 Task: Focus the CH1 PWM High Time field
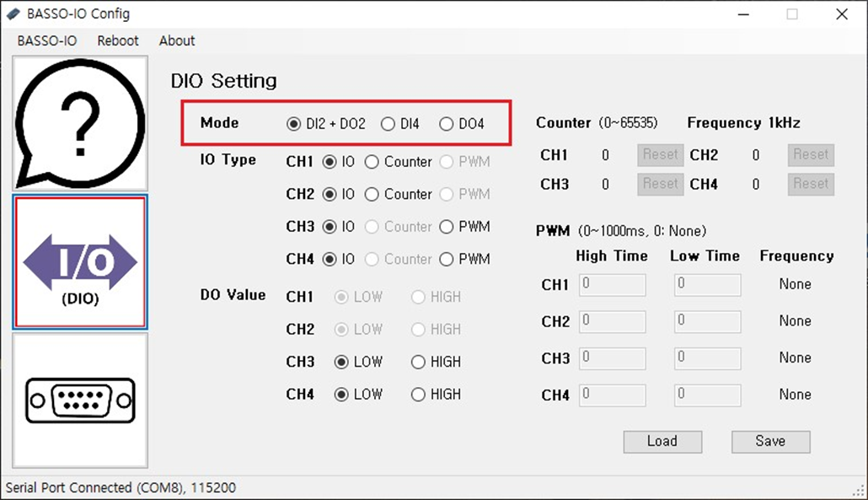613,285
